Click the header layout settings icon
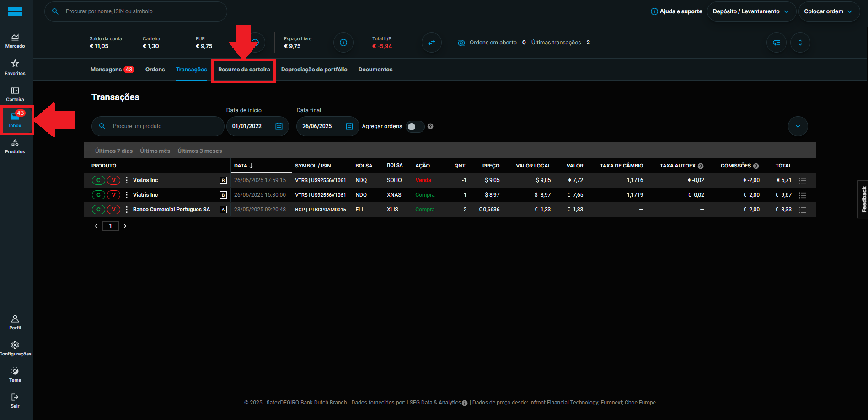 point(777,43)
